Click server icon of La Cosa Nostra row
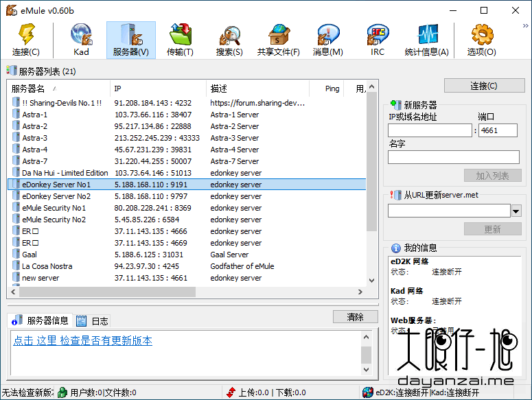The image size is (532, 400). 16,266
